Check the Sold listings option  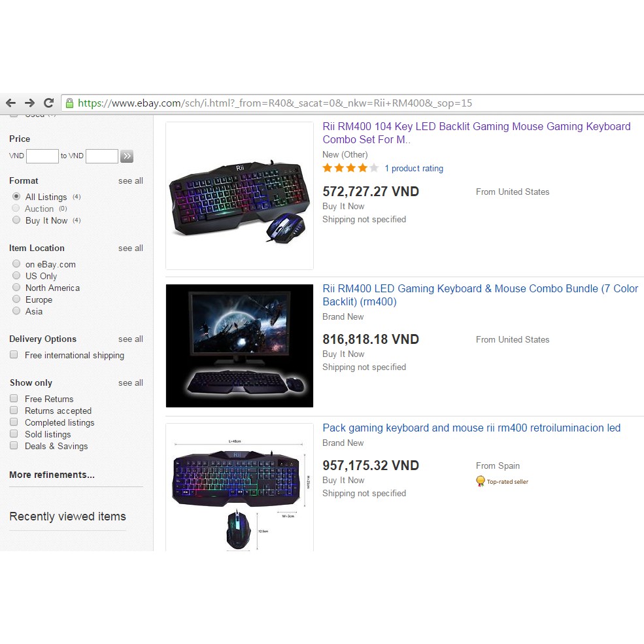tap(14, 433)
